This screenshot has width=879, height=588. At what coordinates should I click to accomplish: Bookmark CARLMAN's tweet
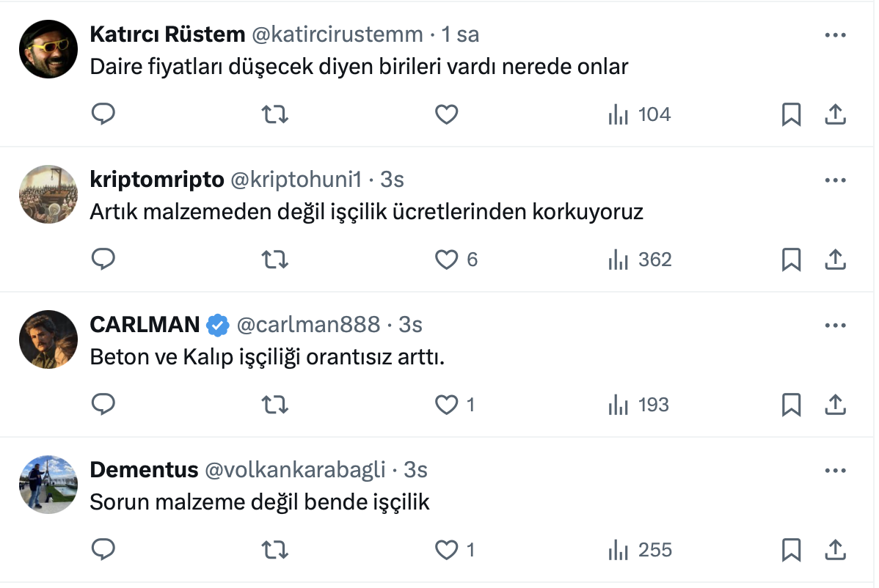[791, 405]
